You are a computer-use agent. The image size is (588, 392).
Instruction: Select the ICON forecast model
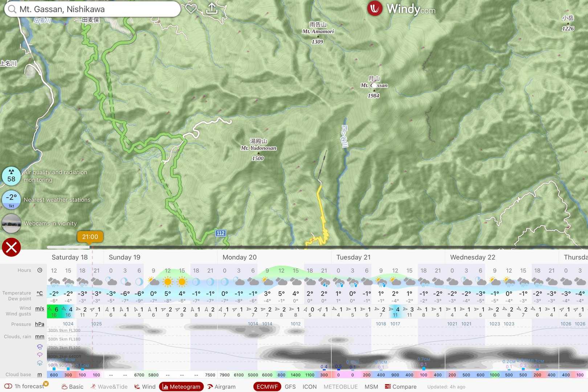[310, 387]
